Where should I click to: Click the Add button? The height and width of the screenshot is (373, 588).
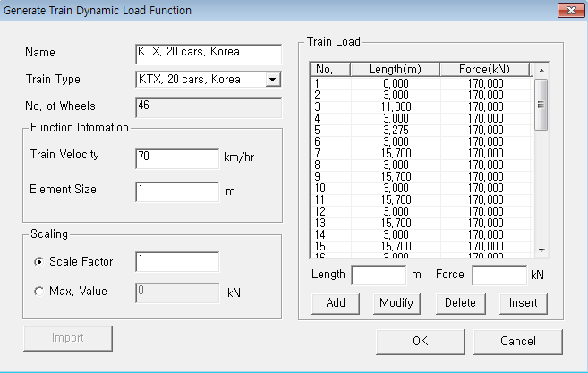336,303
